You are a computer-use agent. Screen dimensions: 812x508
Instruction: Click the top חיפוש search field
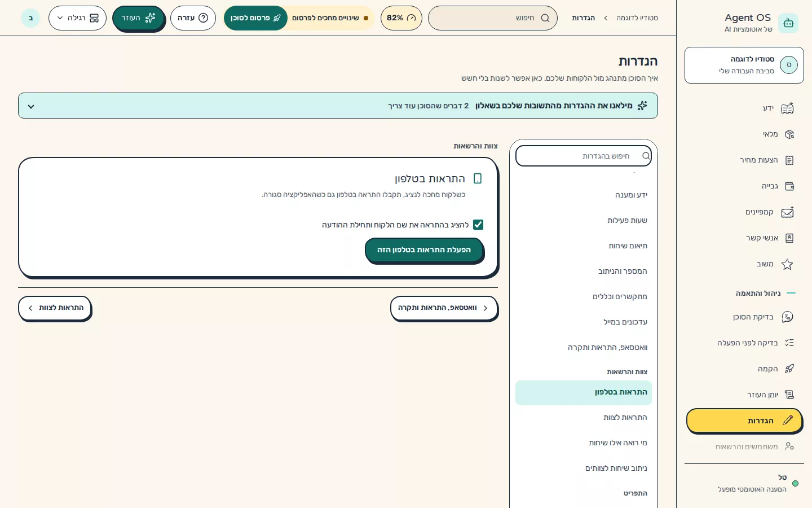(493, 18)
